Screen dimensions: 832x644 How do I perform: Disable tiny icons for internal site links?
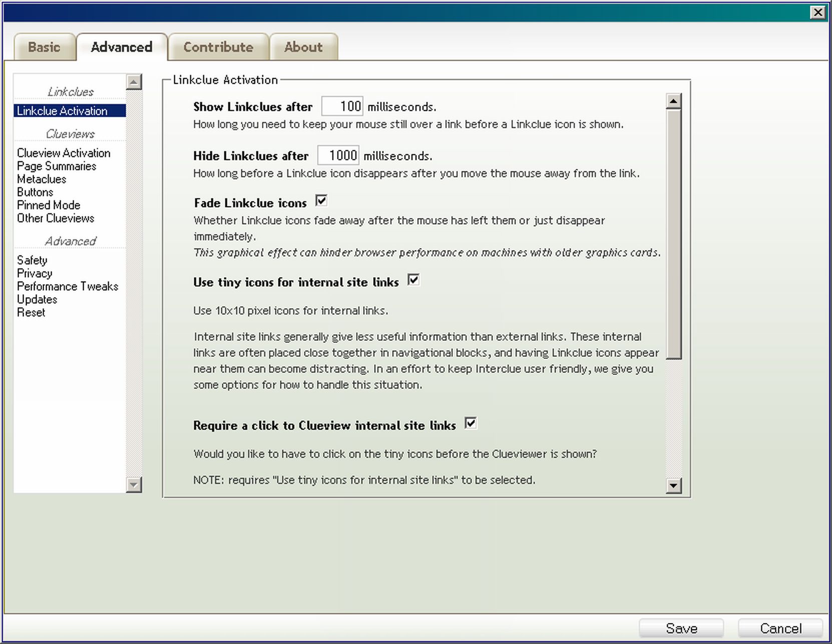(413, 280)
